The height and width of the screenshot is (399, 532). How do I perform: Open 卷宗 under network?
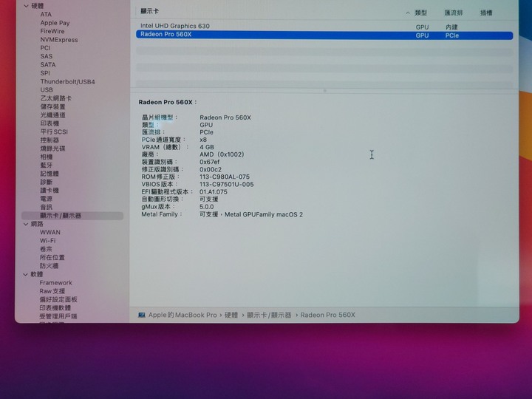(46, 249)
